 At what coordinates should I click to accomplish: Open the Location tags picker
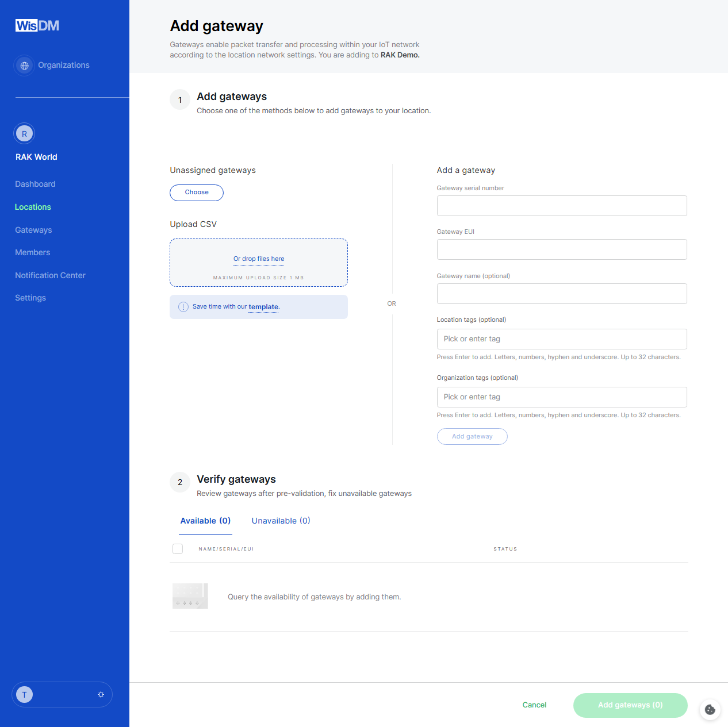click(x=562, y=339)
